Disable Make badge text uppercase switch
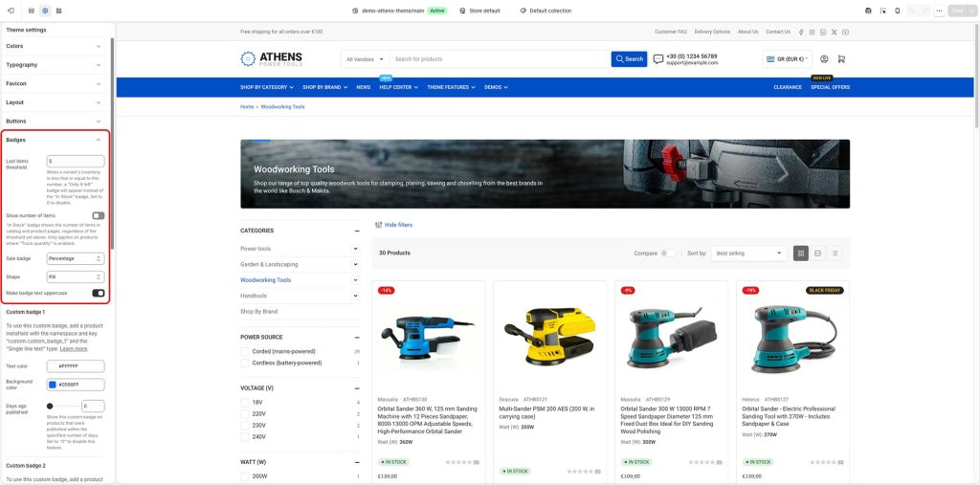The height and width of the screenshot is (485, 980). click(99, 293)
